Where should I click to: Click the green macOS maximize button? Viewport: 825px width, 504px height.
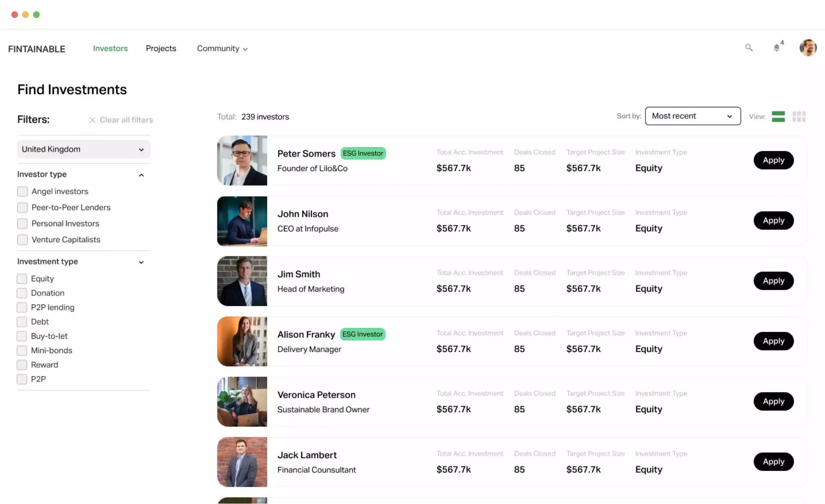36,14
